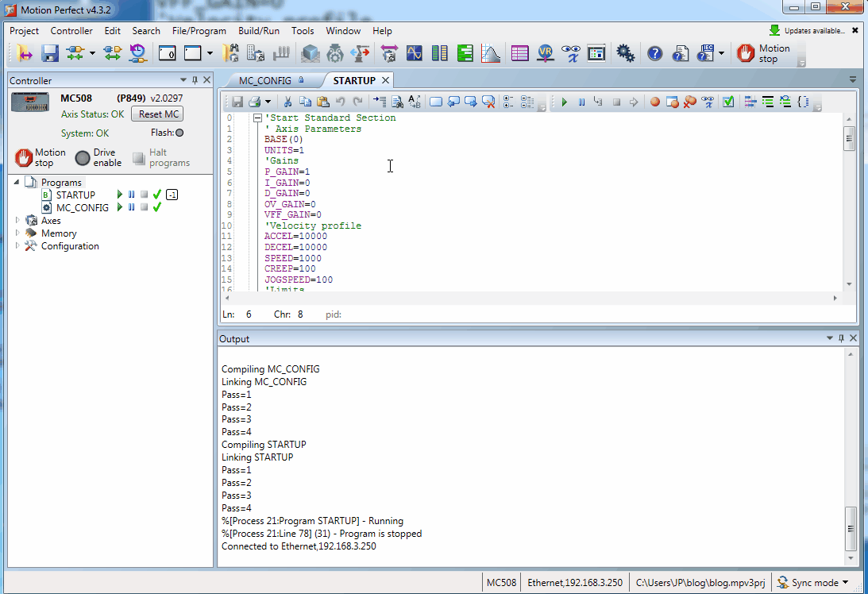Screen dimensions: 868x594
Task: Clear all breakpoints icon in editor toolbar
Action: click(x=690, y=102)
